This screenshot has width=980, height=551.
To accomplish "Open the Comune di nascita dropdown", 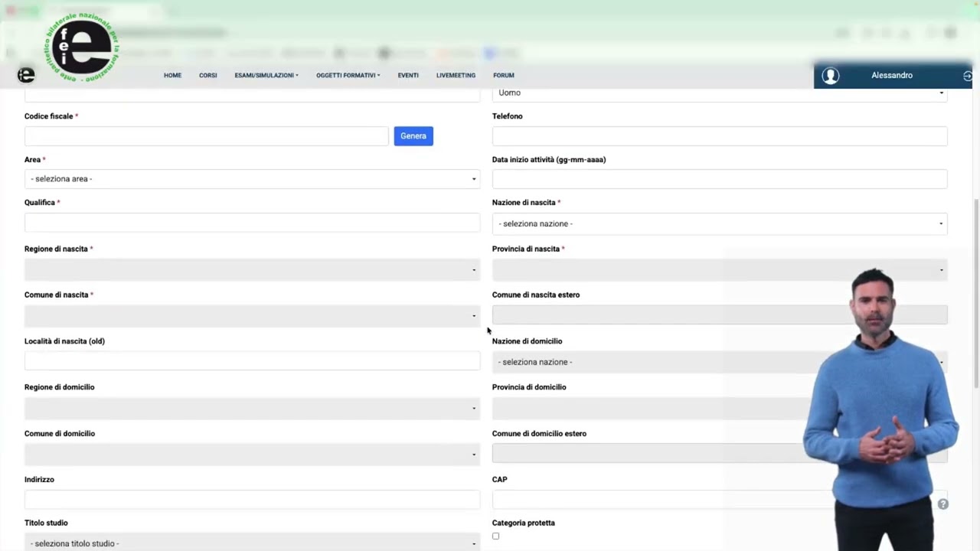I will point(252,315).
